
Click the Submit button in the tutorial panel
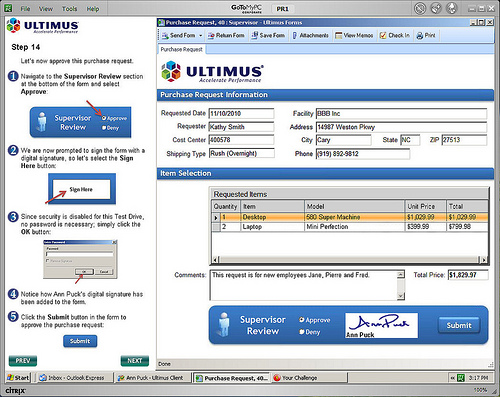coord(80,341)
